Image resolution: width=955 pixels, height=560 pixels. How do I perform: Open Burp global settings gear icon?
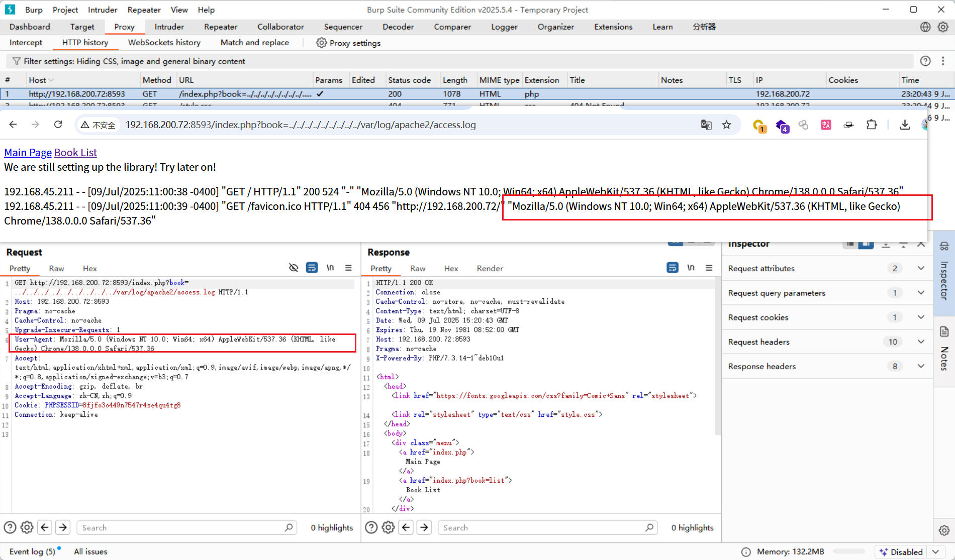943,27
